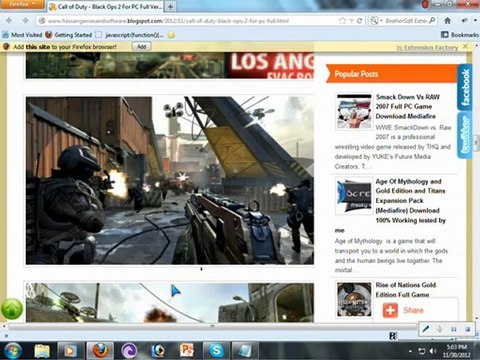480x360 pixels.
Task: Click the Rise of Nations thumbnail
Action: [354, 299]
